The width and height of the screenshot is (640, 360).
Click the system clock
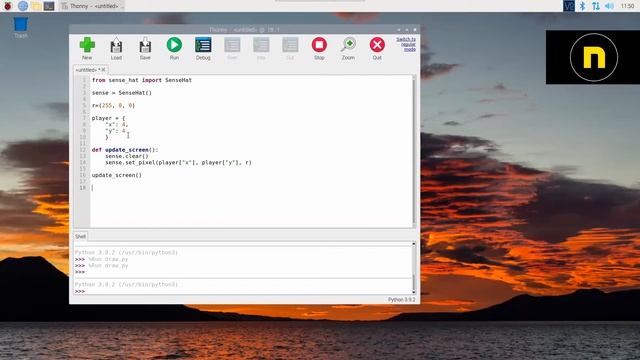[627, 6]
